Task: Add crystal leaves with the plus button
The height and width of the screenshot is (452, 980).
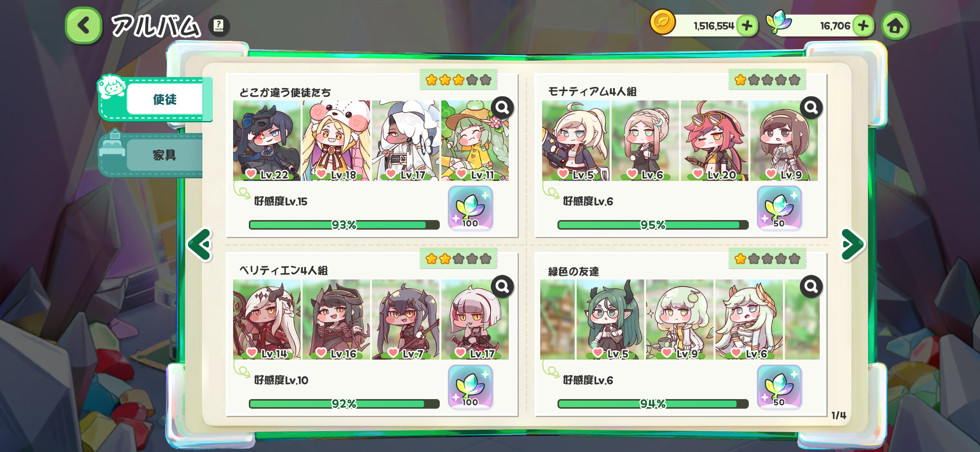Action: pyautogui.click(x=863, y=26)
